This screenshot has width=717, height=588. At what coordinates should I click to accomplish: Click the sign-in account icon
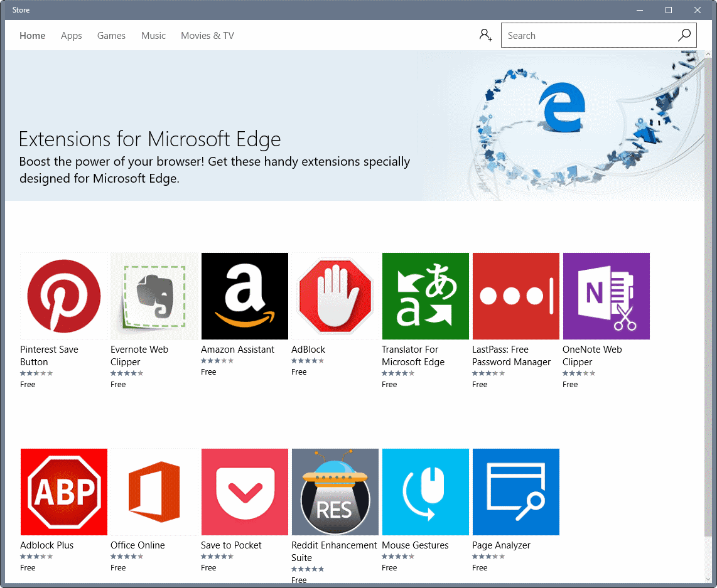pyautogui.click(x=485, y=35)
